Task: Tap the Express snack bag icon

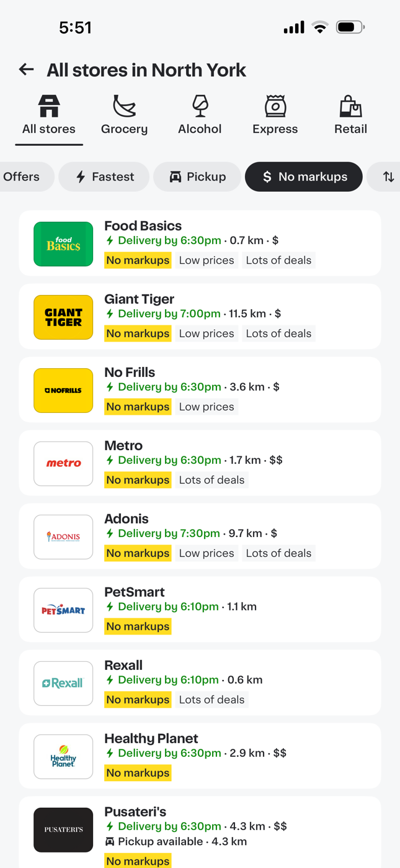Action: (275, 107)
